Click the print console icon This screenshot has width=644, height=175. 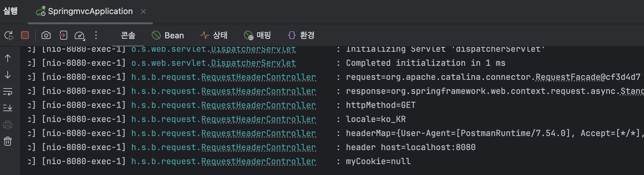pyautogui.click(x=8, y=125)
